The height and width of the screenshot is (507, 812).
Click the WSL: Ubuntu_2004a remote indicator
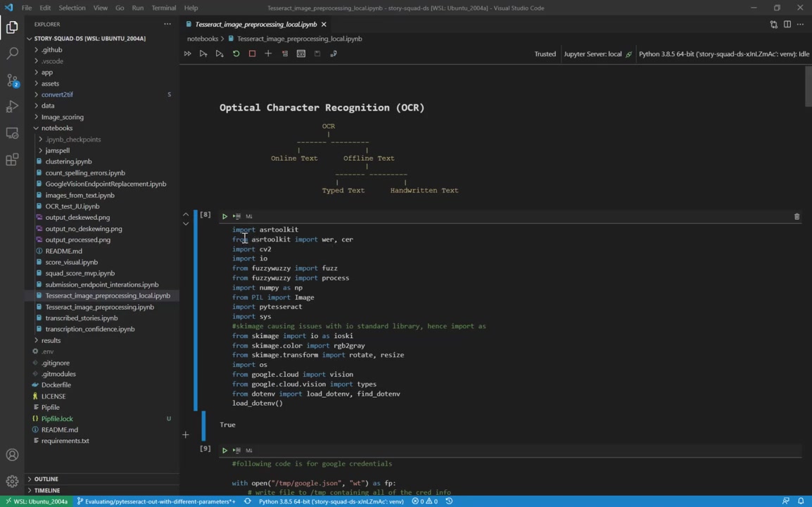point(35,501)
